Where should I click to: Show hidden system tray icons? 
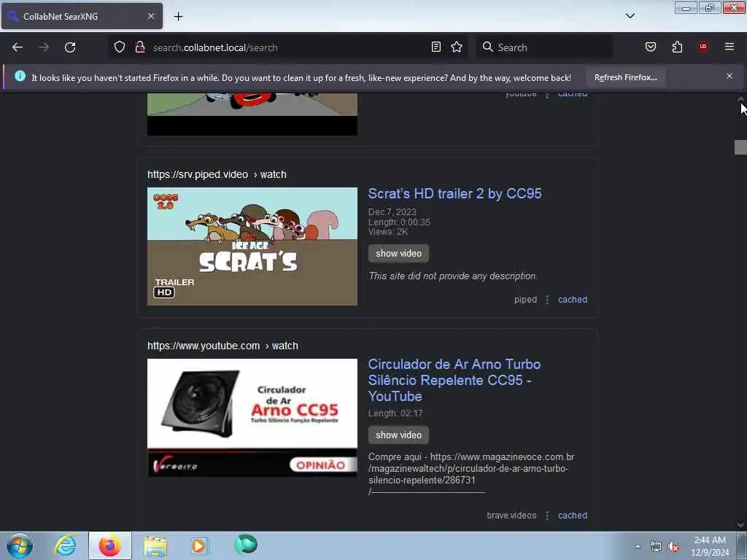638,546
